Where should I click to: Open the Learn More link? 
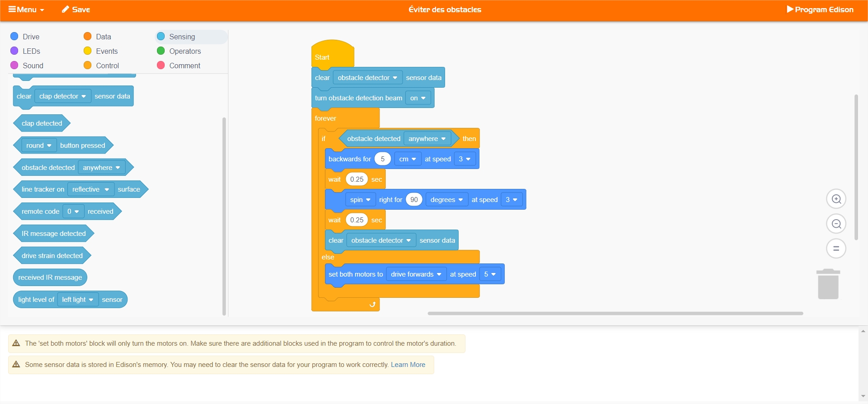(408, 365)
